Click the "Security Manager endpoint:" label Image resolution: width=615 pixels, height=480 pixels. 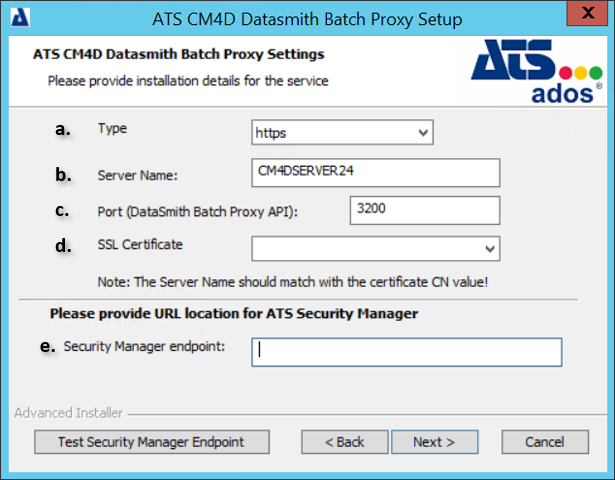point(143,346)
